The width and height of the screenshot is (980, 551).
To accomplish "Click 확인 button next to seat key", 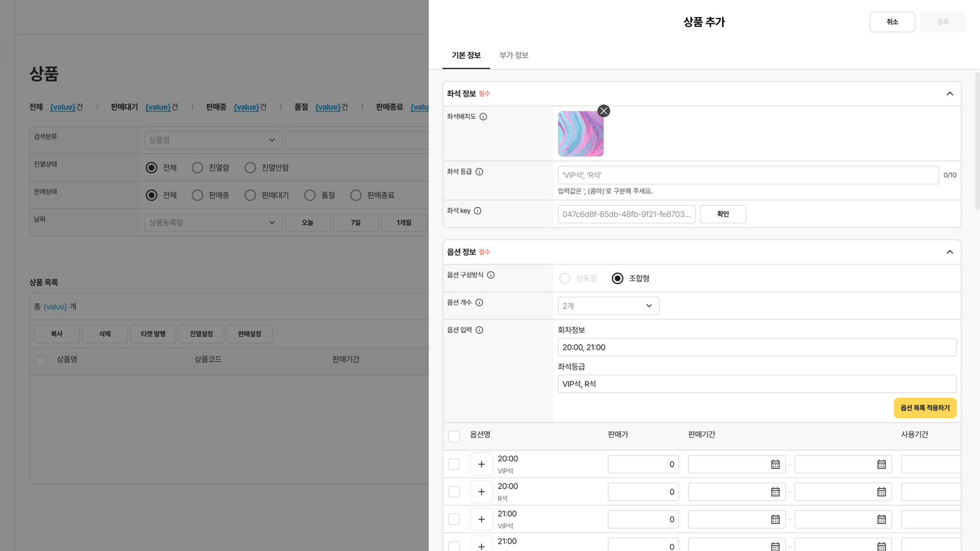I will click(723, 214).
